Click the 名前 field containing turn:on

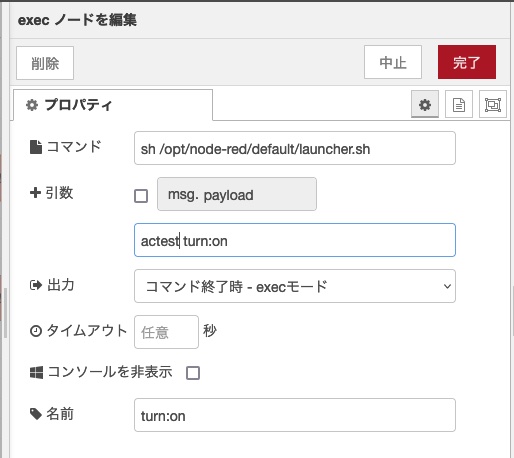click(295, 415)
